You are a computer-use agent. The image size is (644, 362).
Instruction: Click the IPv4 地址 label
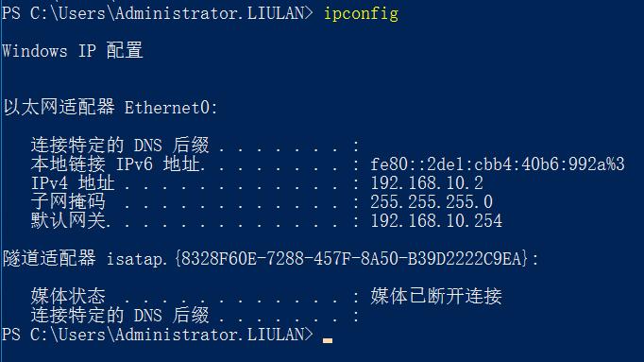pos(73,182)
